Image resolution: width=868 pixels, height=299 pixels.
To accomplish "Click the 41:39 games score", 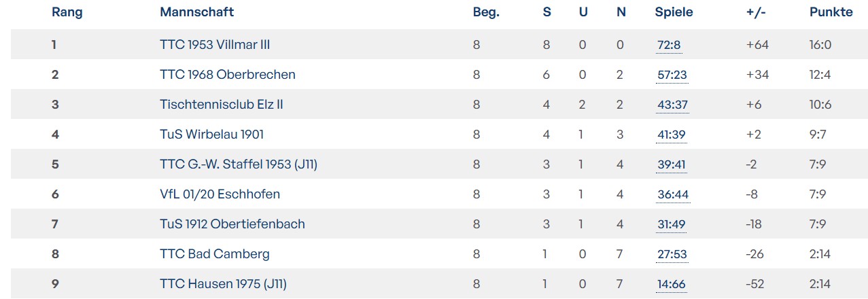I will (672, 135).
